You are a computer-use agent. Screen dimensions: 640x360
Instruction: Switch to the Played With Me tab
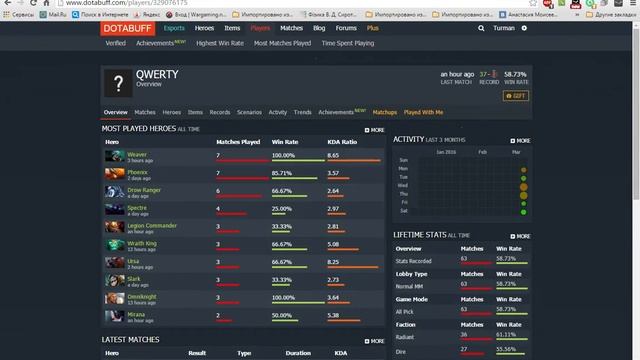(423, 112)
